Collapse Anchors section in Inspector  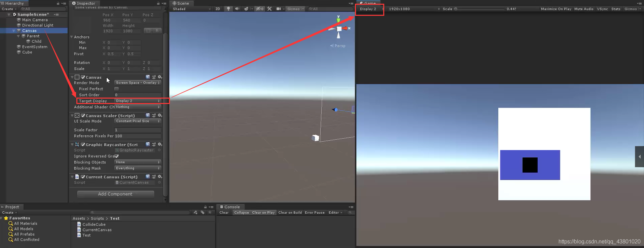(x=71, y=37)
